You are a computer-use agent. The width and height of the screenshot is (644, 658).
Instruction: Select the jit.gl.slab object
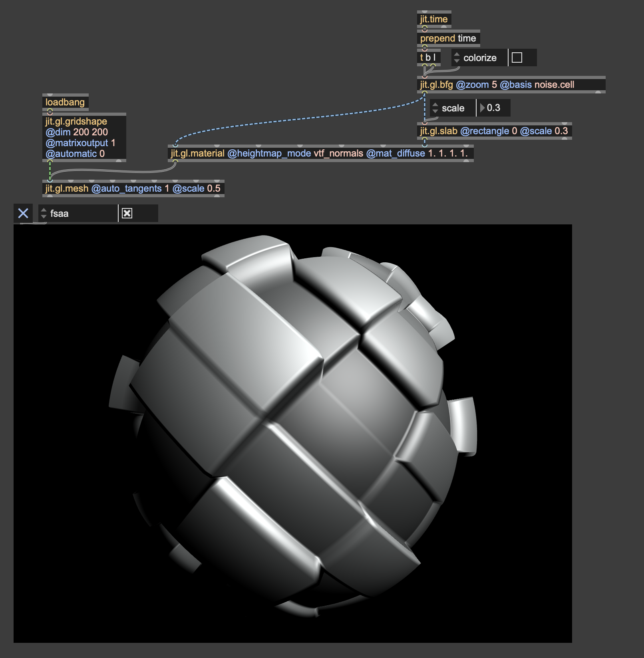click(494, 131)
